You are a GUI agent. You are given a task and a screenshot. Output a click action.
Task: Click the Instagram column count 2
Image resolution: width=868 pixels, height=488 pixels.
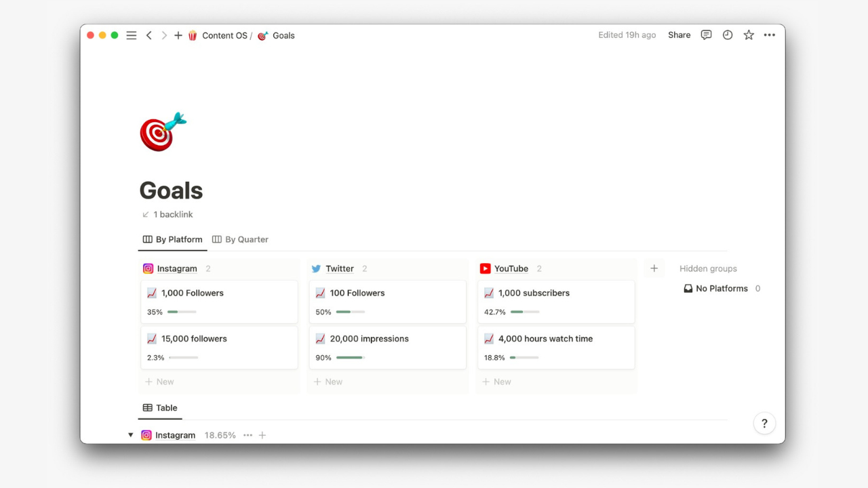click(x=208, y=268)
